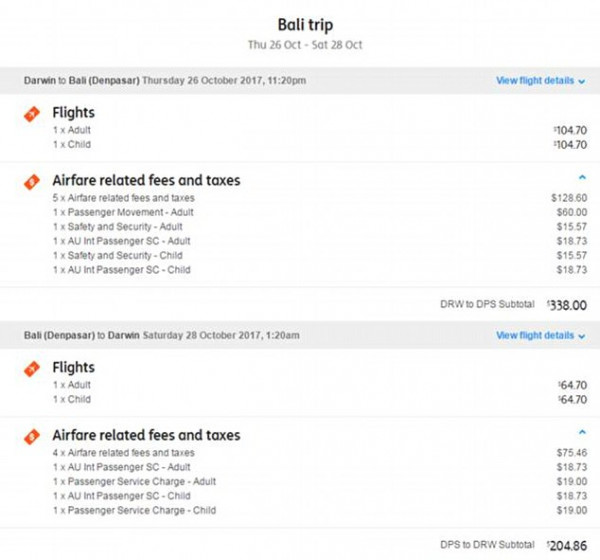Select the outbound Airfare related fees heading
The height and width of the screenshot is (560, 600).
click(x=146, y=181)
